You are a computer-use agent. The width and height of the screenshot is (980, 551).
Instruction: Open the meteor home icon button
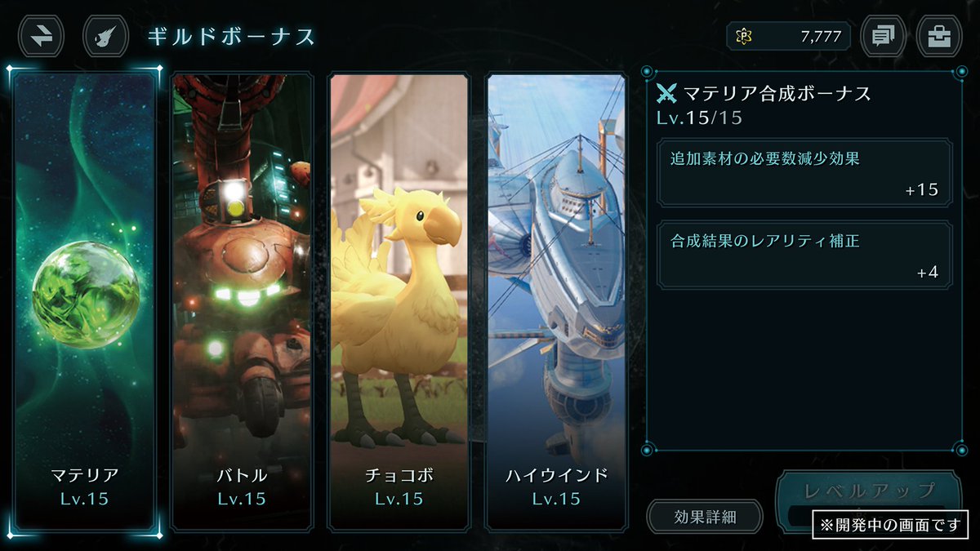tap(105, 36)
